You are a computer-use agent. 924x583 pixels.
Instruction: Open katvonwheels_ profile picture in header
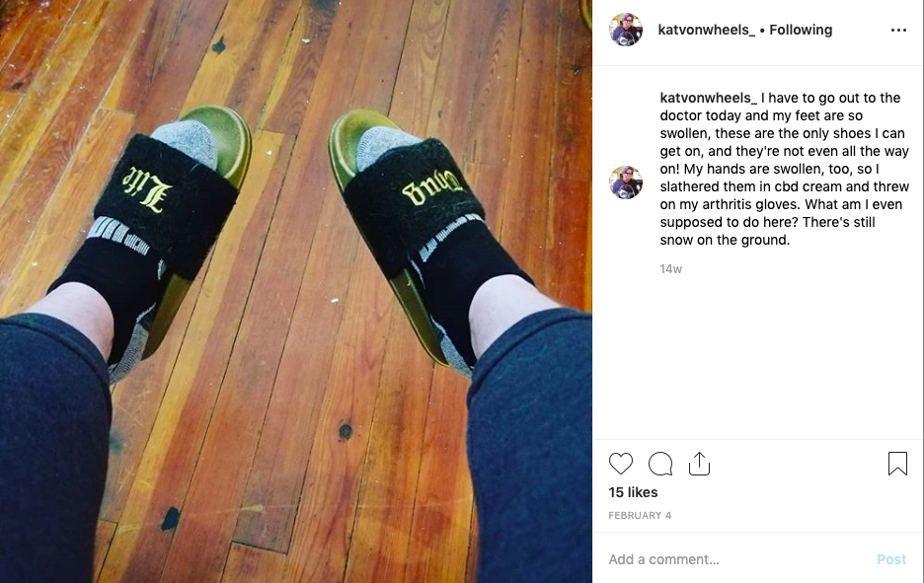click(626, 30)
